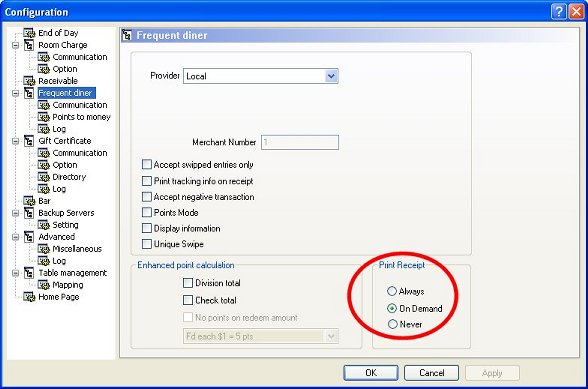
Task: Select Option under Room Charge
Action: tap(65, 69)
